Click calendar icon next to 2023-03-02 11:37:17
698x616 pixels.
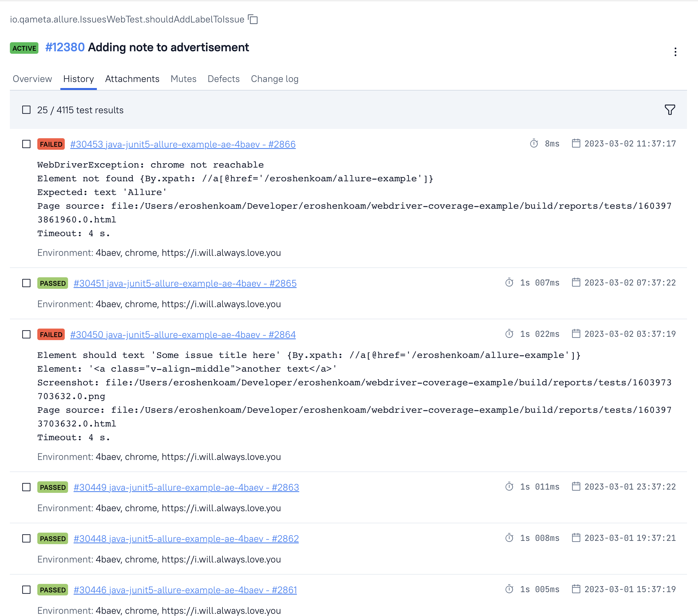tap(576, 143)
